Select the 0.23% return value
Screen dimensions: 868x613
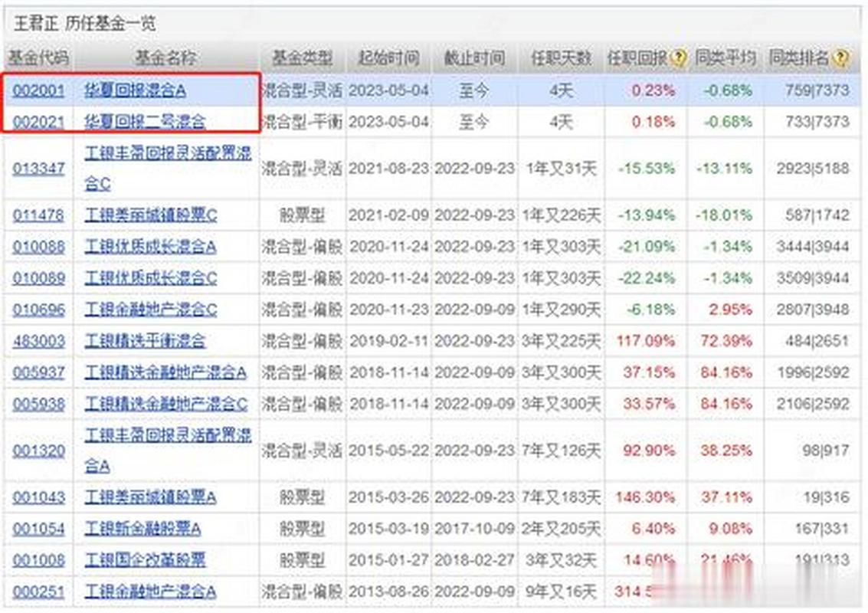(653, 90)
